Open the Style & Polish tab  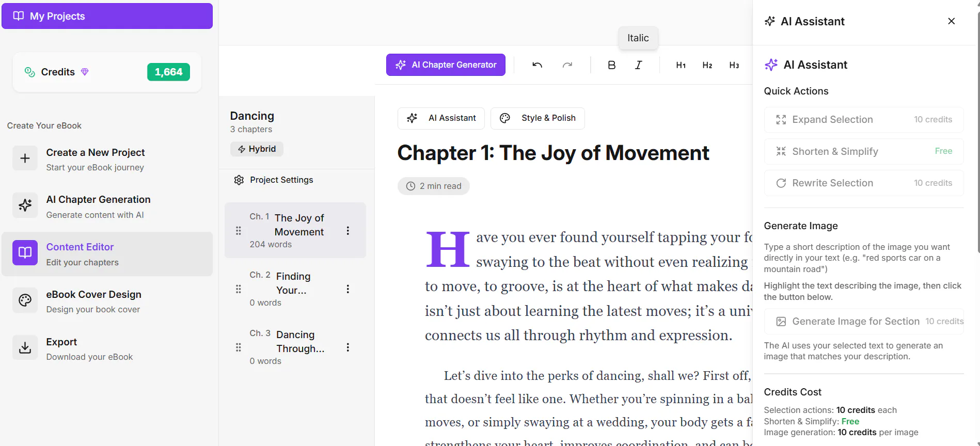pos(538,118)
